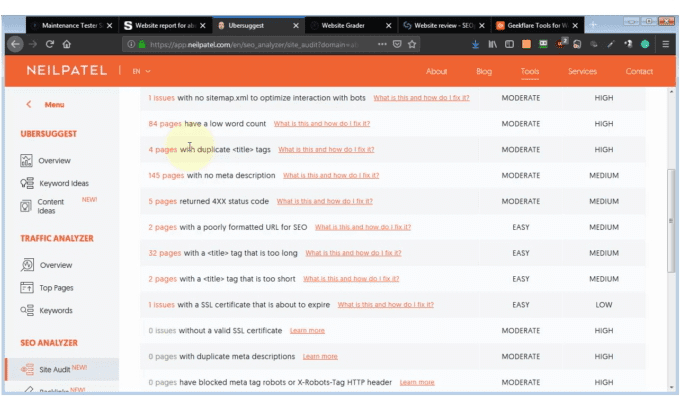680x396 pixels.
Task: Open fix link for title tag too short
Action: pos(351,278)
